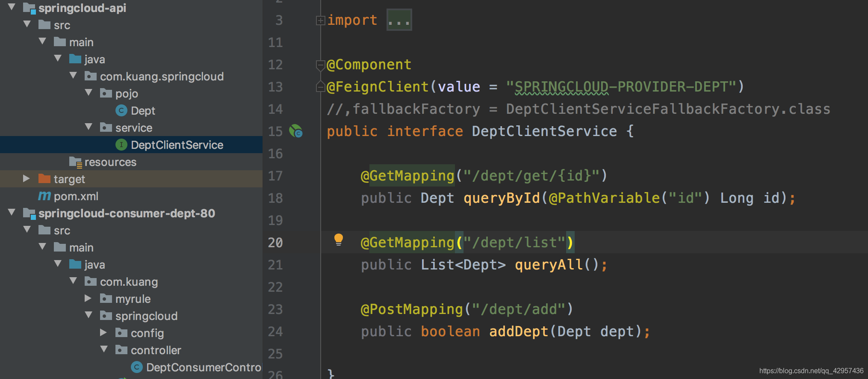Screen dimensions: 868x379
Task: Click the Spring bean gutter icon on line 15
Action: pos(296,131)
